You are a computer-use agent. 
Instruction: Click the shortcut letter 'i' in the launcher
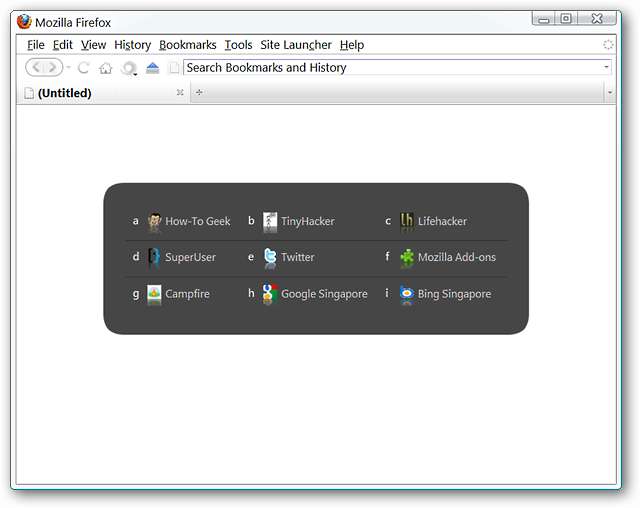387,293
